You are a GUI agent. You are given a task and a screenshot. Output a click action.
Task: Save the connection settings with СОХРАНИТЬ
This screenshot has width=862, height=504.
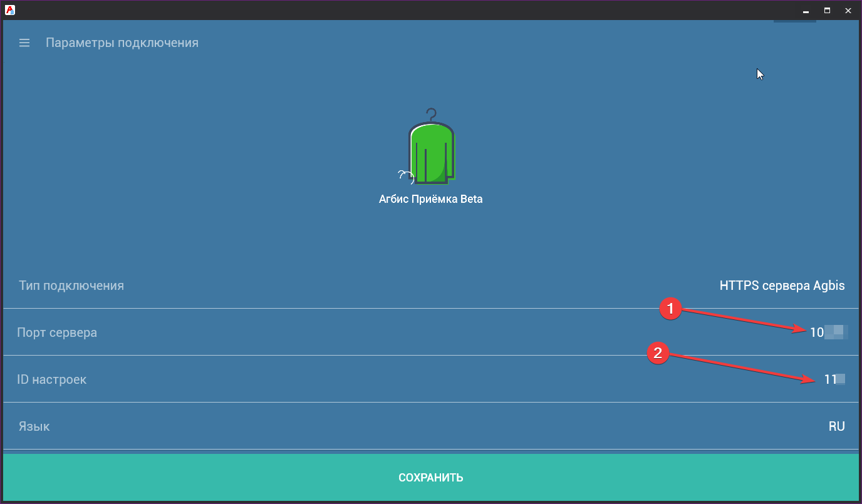[431, 478]
